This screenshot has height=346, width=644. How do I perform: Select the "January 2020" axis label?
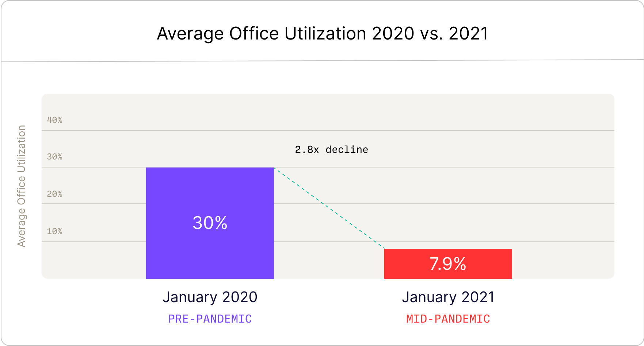210,297
